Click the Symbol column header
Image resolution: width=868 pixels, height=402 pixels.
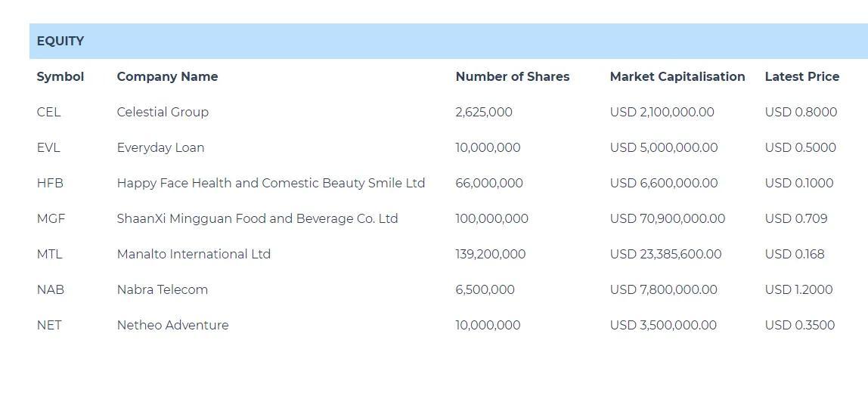click(x=60, y=76)
